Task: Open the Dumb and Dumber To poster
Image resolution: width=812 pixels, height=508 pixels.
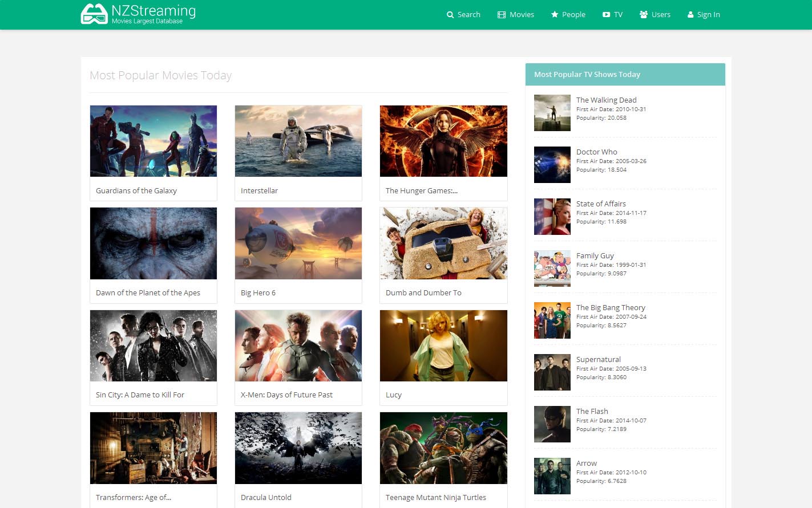Action: point(443,243)
